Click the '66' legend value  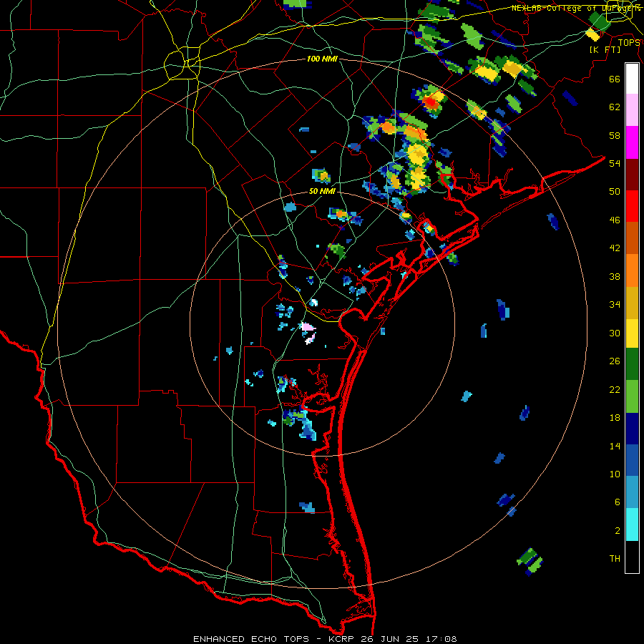[615, 79]
